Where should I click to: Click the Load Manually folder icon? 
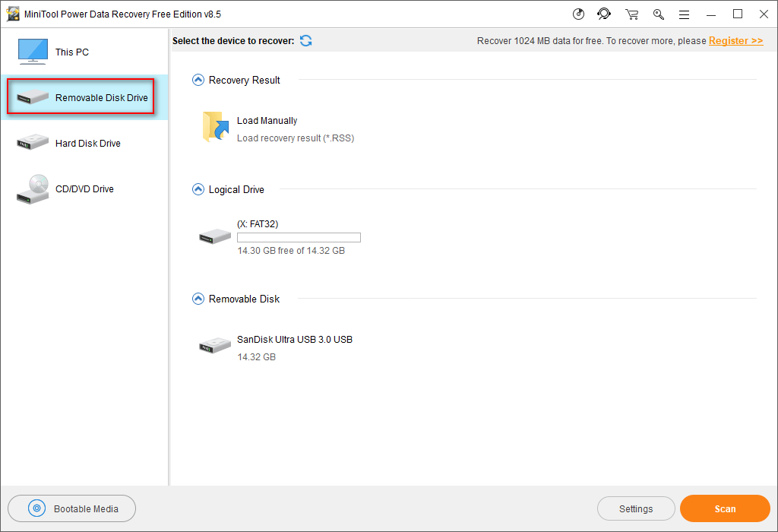215,127
